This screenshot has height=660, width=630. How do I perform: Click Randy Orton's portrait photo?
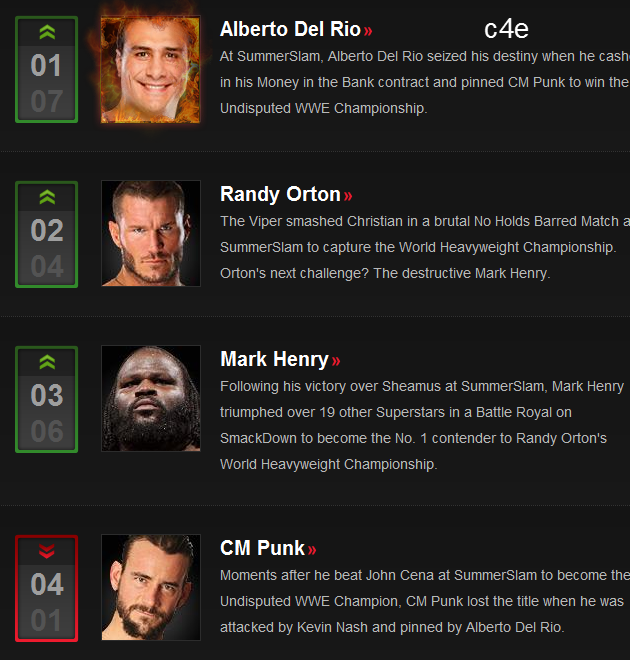click(151, 234)
